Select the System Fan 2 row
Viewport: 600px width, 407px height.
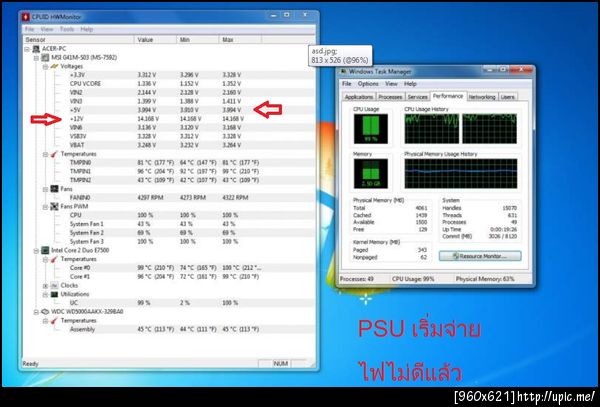[169, 233]
